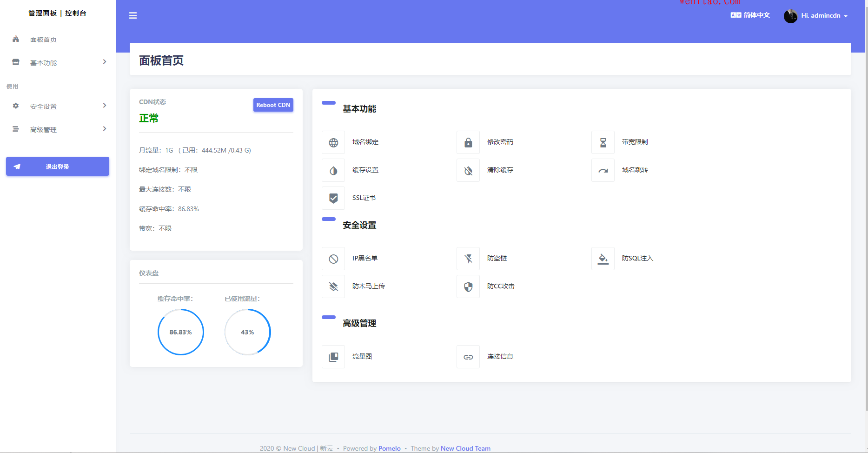Click the admincdn user avatar
The image size is (868, 453).
(x=790, y=16)
